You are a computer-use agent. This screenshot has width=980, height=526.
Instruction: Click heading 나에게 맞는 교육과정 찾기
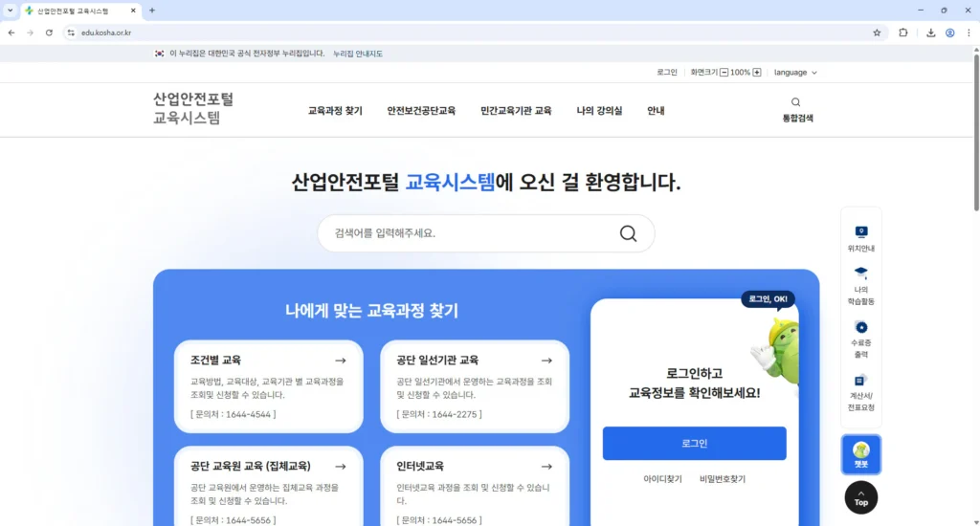coord(371,311)
